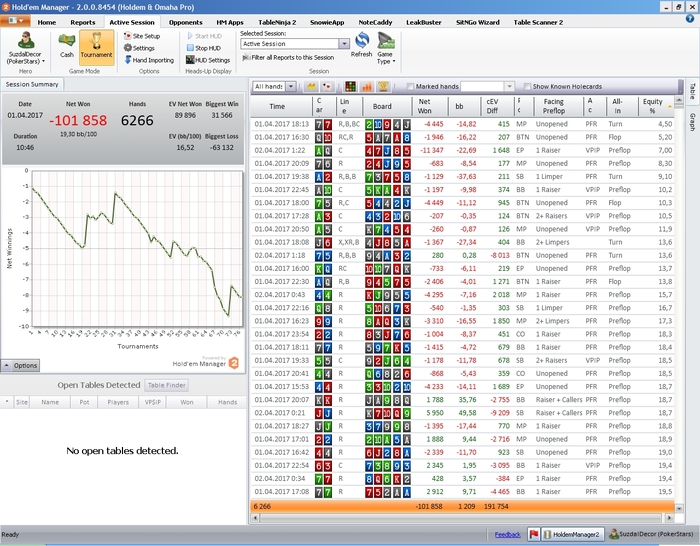Open the TableNinja 2 tab
The height and width of the screenshot is (546, 700).
(277, 22)
